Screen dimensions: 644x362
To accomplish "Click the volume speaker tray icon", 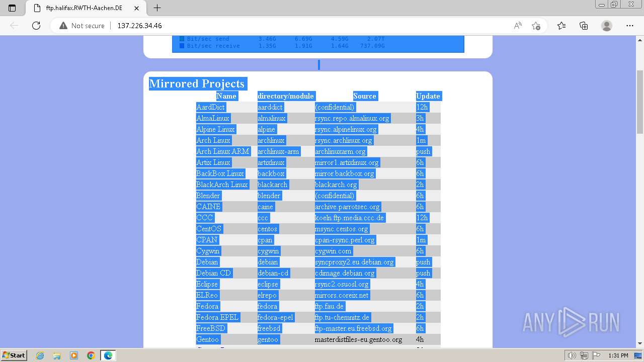I will tap(572, 355).
